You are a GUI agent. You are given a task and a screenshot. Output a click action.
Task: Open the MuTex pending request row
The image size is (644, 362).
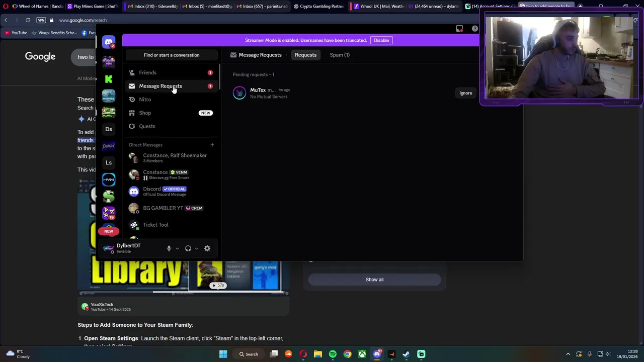[354, 93]
